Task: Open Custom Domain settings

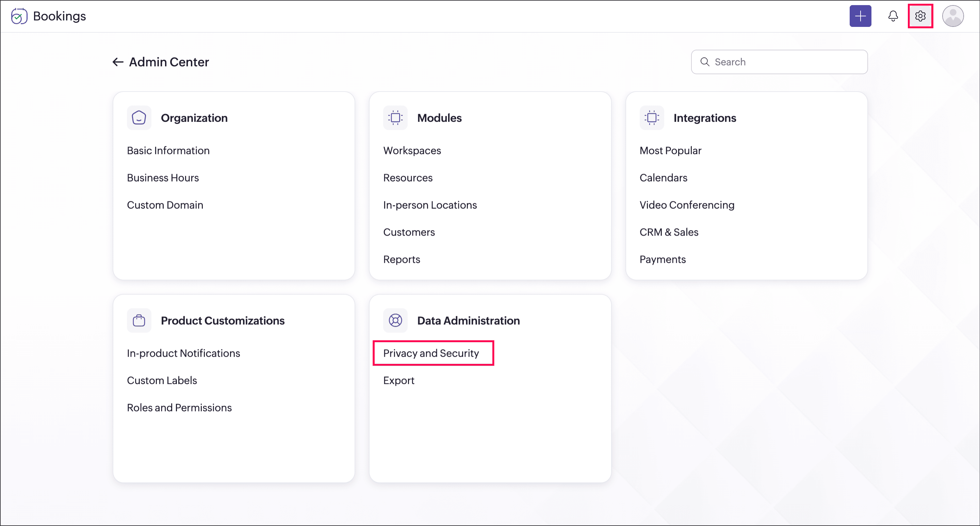Action: (x=165, y=205)
